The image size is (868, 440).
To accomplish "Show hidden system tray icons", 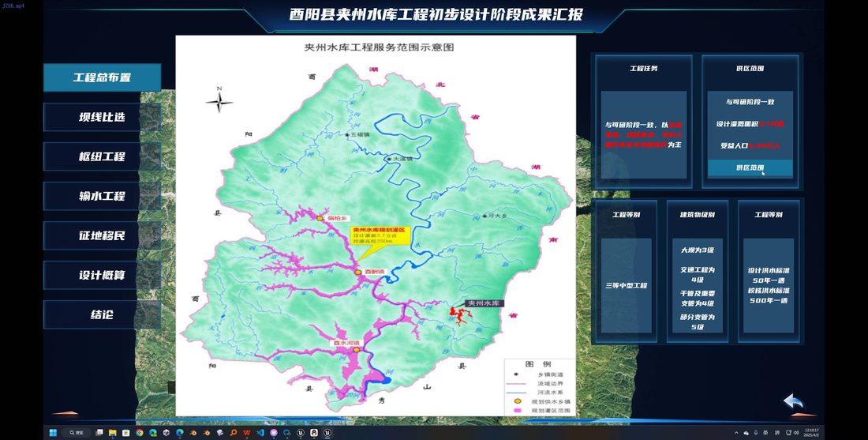I will tap(736, 433).
